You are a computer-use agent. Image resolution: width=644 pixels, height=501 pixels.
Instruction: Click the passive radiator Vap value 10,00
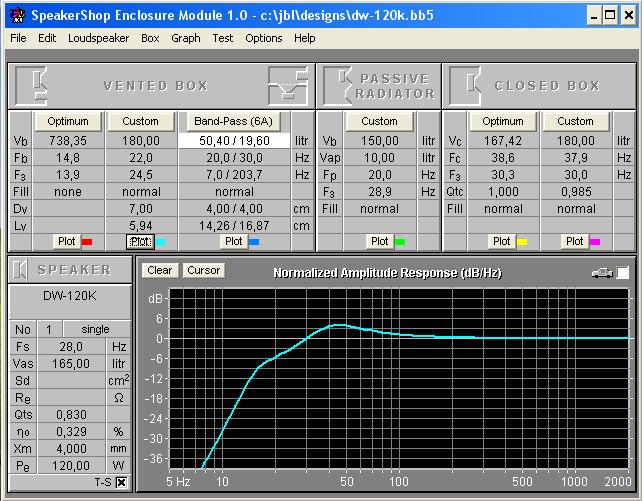tap(379, 158)
